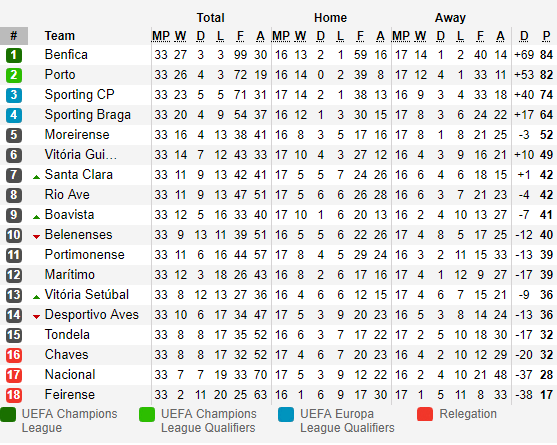Sort by the points P column header
Viewport: 557px width, 445px height.
546,36
